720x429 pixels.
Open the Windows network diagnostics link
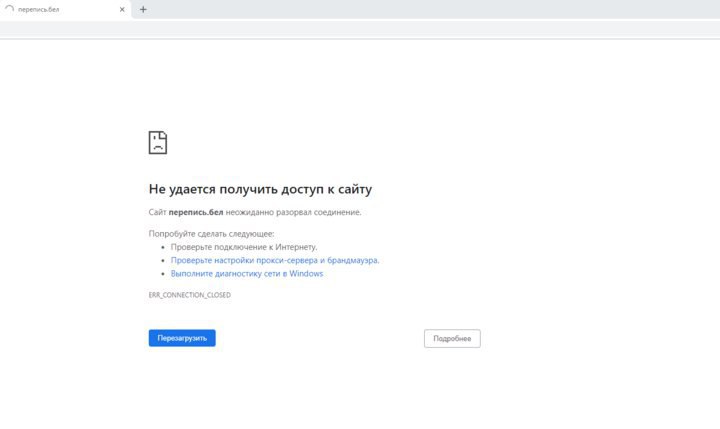point(247,274)
